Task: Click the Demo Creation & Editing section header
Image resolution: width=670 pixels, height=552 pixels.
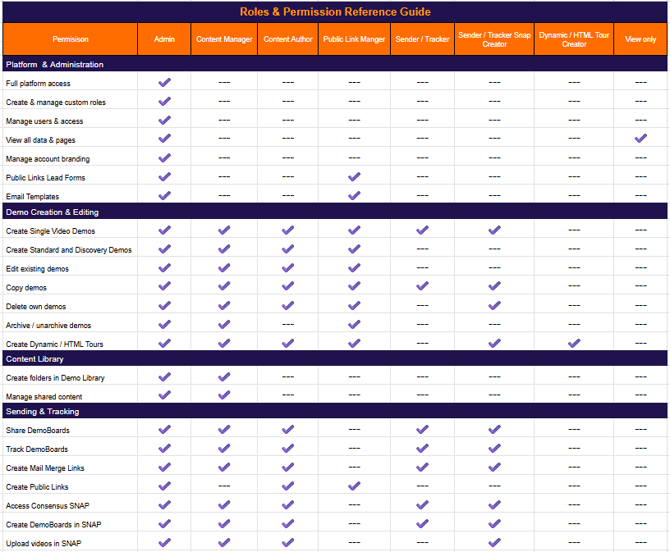Action: tap(335, 212)
